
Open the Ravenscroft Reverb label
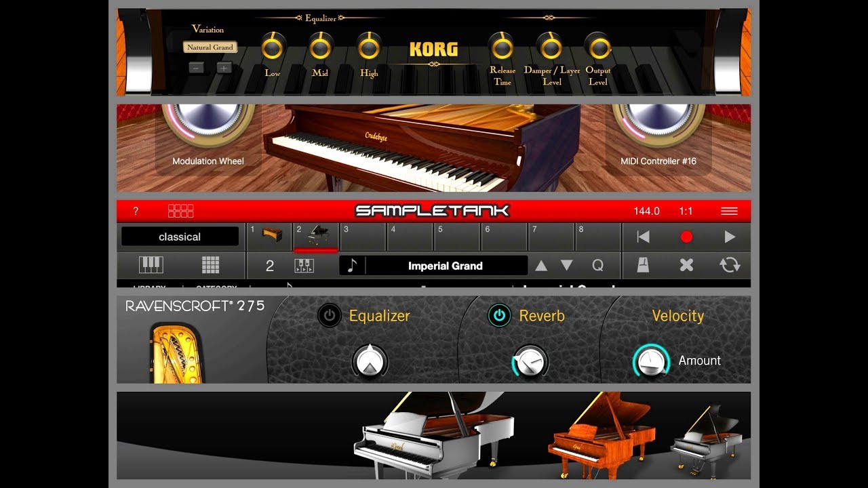coord(542,316)
